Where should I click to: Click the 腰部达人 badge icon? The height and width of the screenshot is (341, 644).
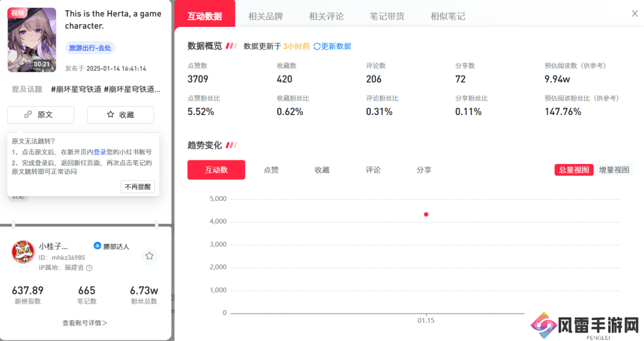(97, 246)
